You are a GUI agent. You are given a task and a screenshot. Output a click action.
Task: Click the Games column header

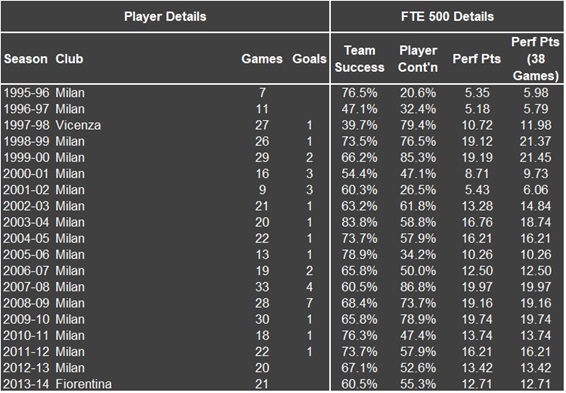pyautogui.click(x=262, y=59)
